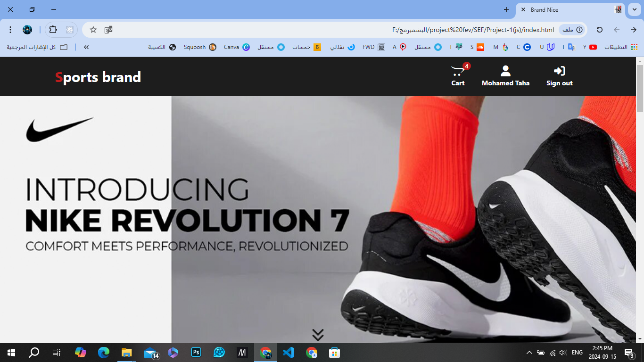Viewport: 644px width, 362px height.
Task: Open the browser Extensions puzzle icon
Action: (53, 30)
